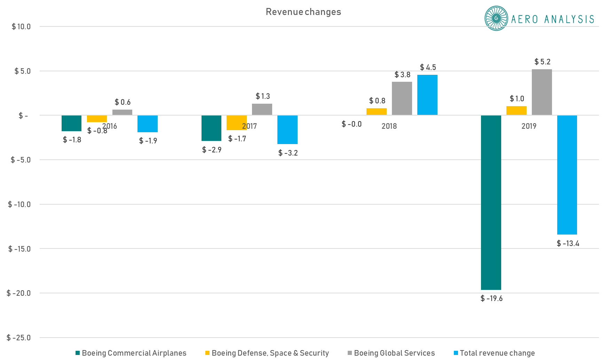Click the 2017 teal bar labeled $ -2.9
This screenshot has width=607, height=364.
pyautogui.click(x=211, y=128)
